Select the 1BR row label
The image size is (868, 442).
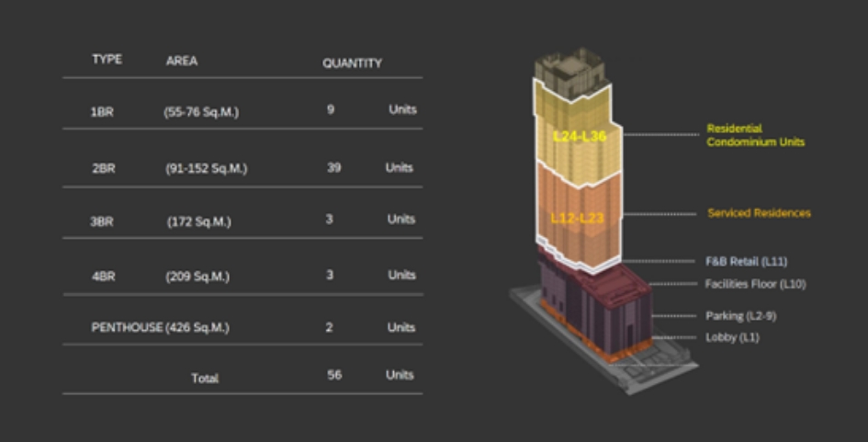click(102, 112)
